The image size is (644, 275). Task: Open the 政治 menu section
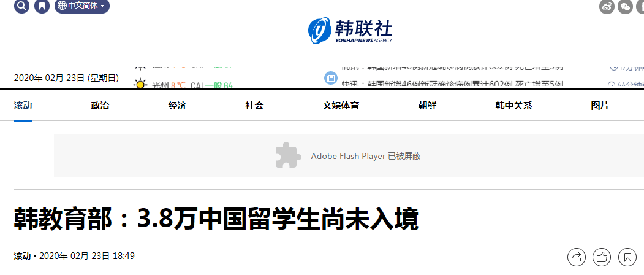coord(100,106)
